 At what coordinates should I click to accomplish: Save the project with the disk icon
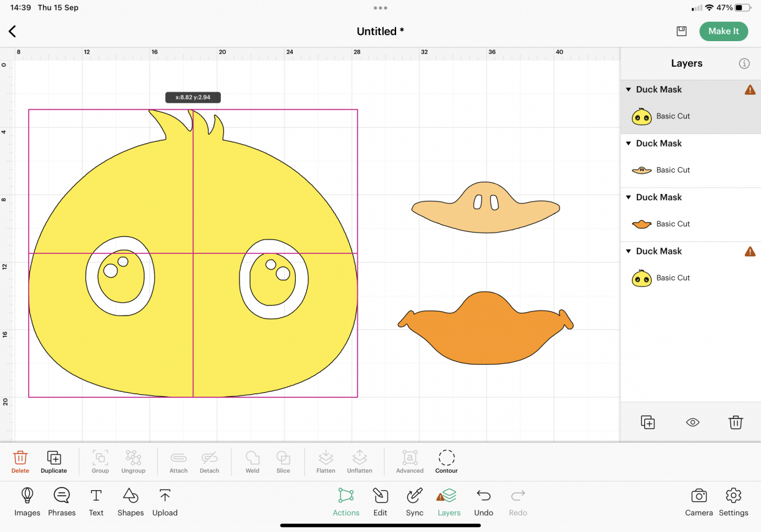point(682,31)
